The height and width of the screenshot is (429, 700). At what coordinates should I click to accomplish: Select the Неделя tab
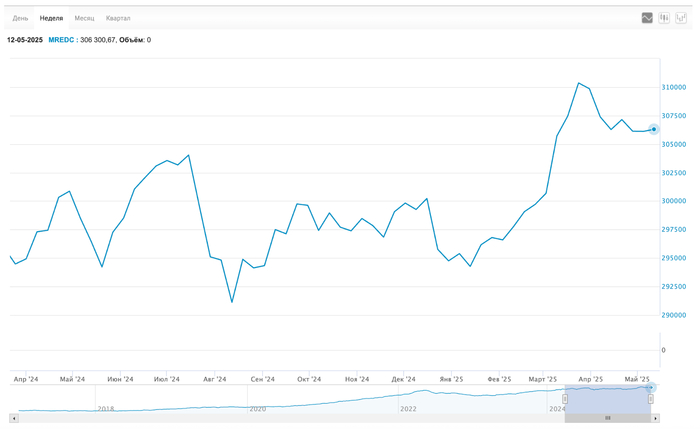pos(51,18)
